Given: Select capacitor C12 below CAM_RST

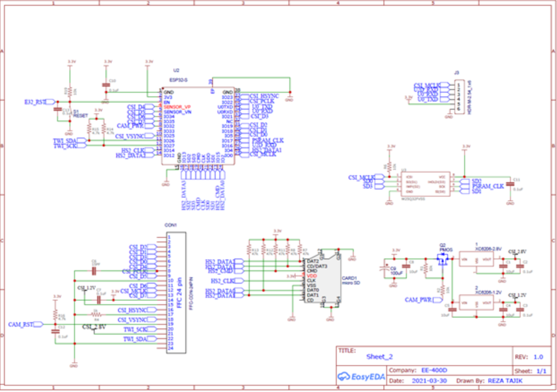Looking at the screenshot, I should [56, 331].
